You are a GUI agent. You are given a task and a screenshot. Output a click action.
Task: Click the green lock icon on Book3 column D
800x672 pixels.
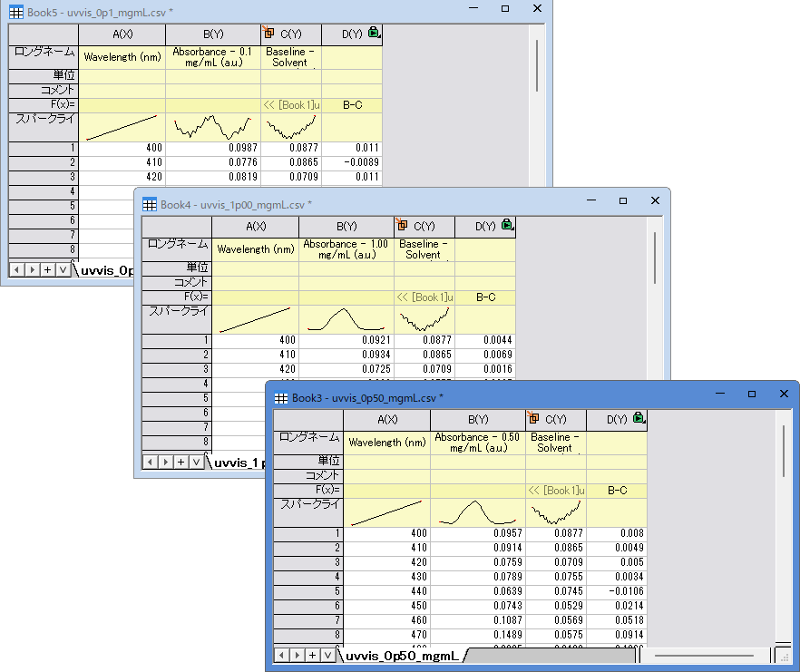pos(639,418)
